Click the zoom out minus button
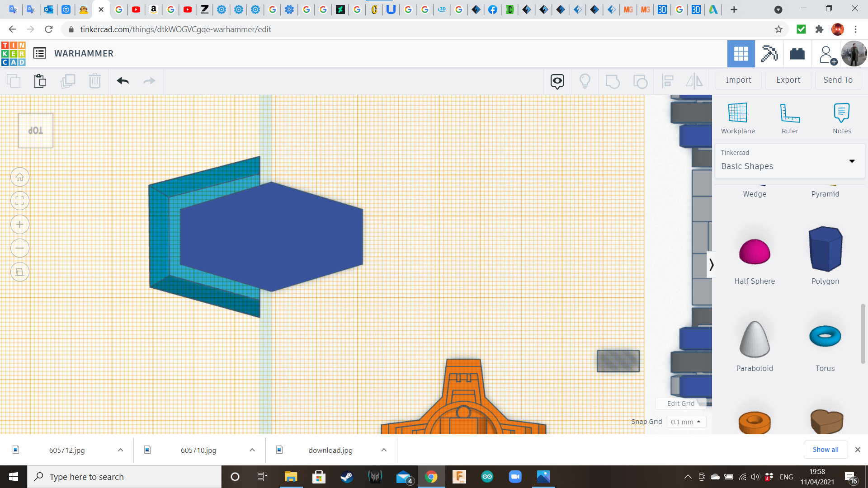This screenshot has width=868, height=488. [20, 248]
